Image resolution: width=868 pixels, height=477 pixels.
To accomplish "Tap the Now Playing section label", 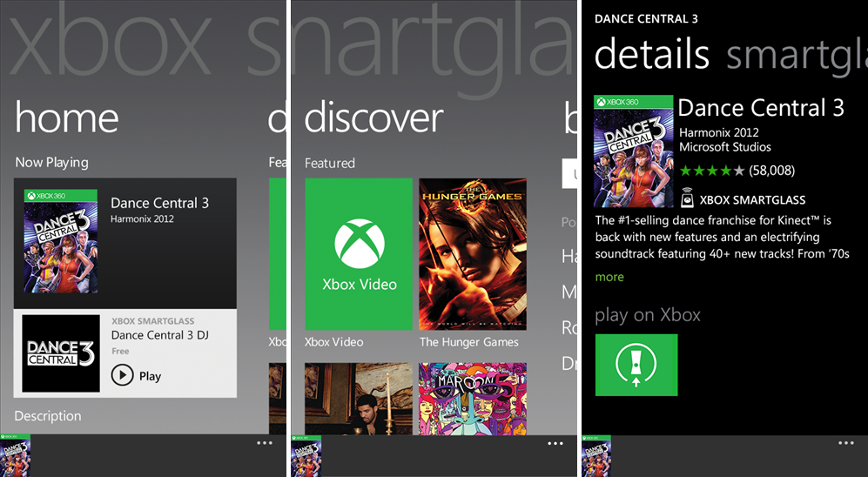I will click(x=51, y=163).
